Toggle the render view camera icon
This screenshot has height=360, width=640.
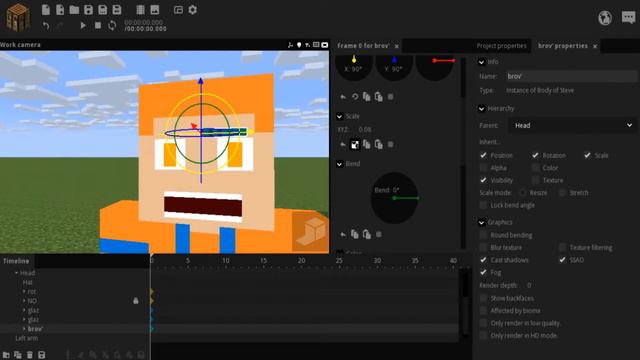325,45
